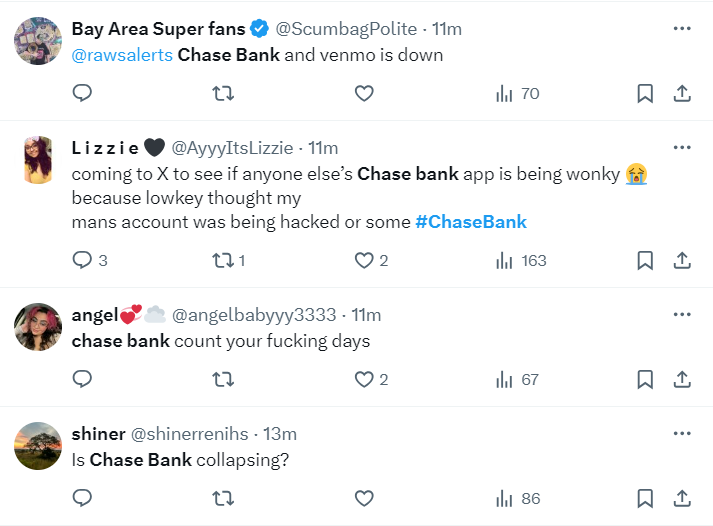View analytics showing 163 views
713x526 pixels.
(x=521, y=260)
